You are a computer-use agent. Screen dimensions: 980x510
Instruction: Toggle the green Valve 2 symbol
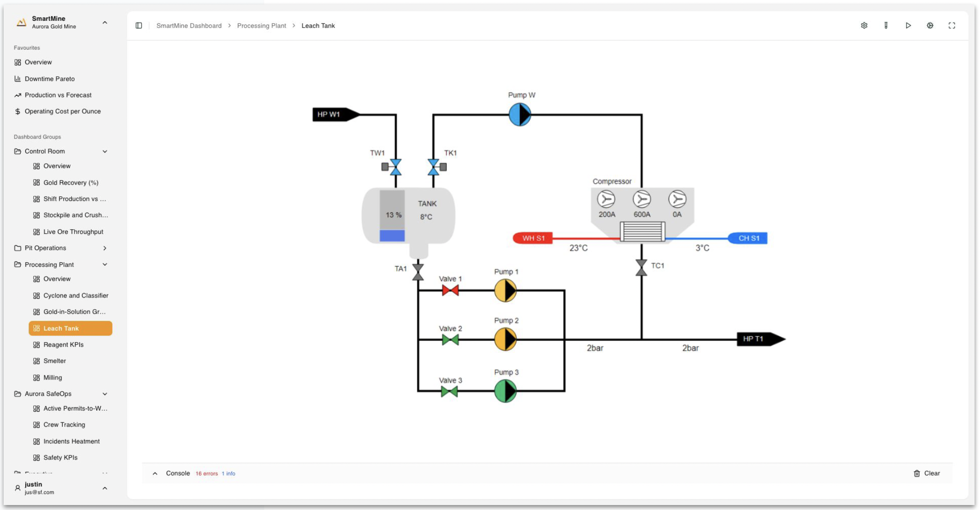pos(450,340)
